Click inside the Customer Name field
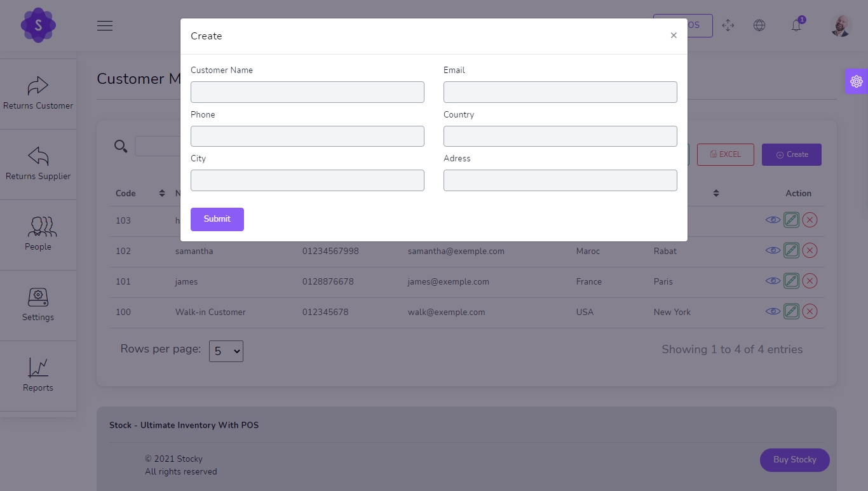 click(307, 91)
